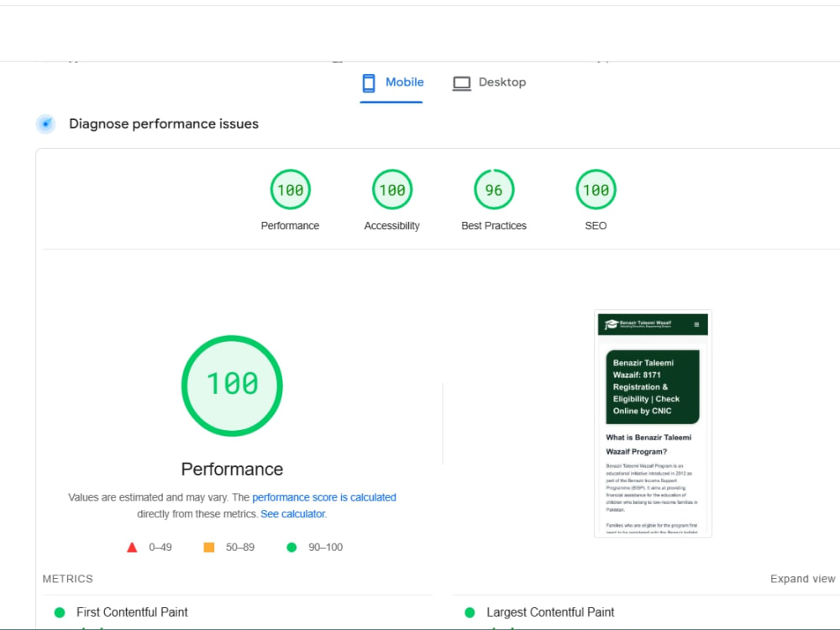Click the METRICS section heading
Viewport: 840px width, 630px height.
(67, 579)
